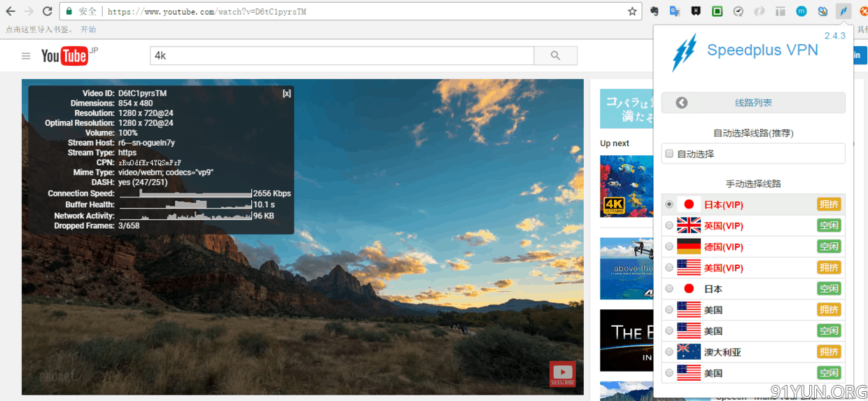The width and height of the screenshot is (868, 401).
Task: Click the YouTube logo to go home
Action: pyautogui.click(x=66, y=56)
